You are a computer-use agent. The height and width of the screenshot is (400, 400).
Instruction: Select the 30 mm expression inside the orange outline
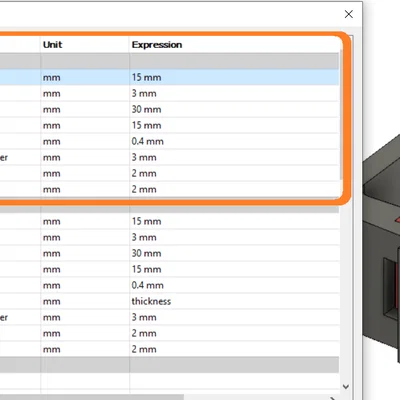234,109
